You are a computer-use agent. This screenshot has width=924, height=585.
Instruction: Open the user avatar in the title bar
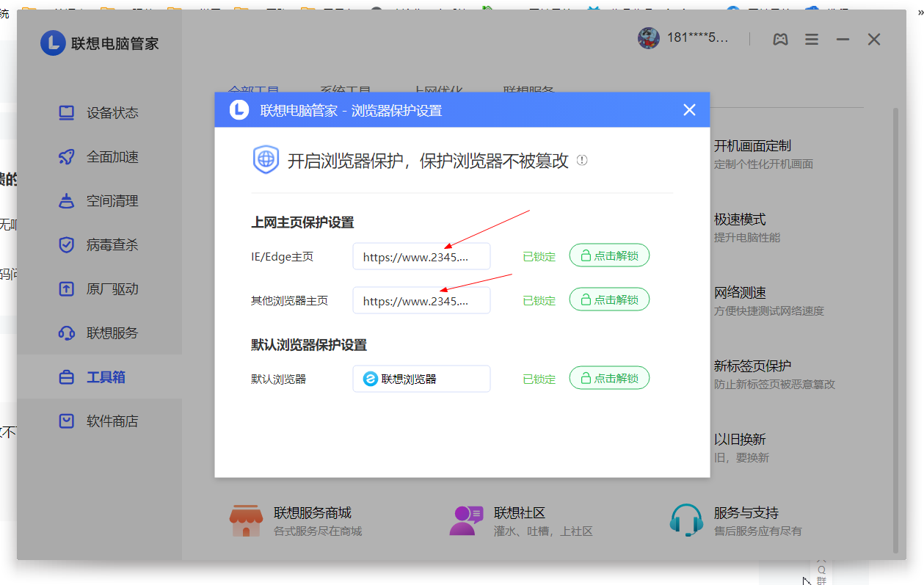click(649, 38)
